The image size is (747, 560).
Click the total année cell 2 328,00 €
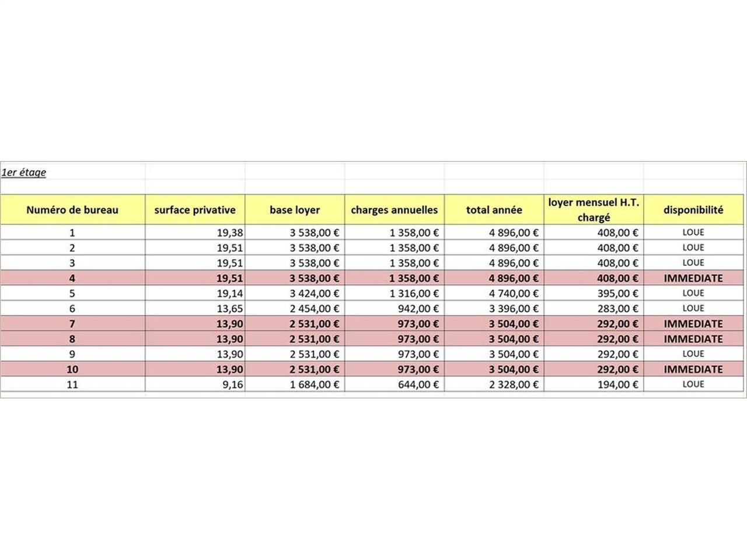click(514, 384)
